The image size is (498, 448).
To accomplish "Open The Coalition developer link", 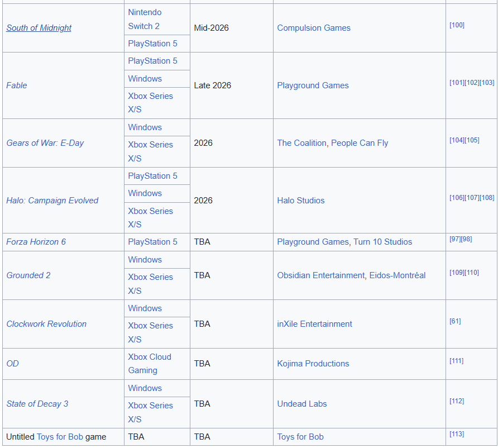I will pos(301,143).
